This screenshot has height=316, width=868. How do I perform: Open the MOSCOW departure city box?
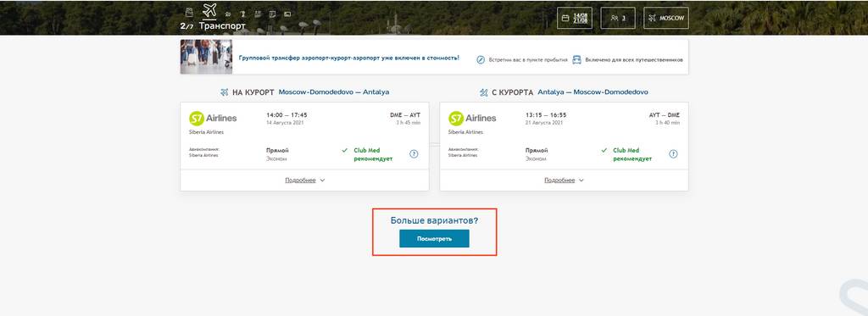(666, 18)
